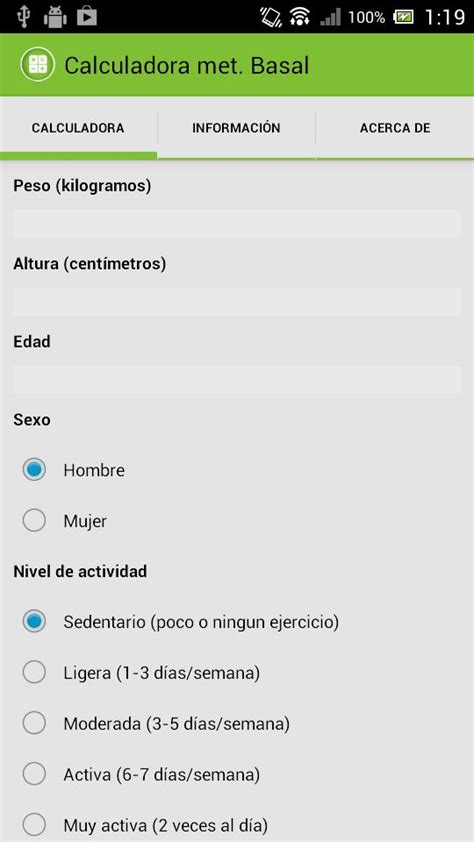This screenshot has width=474, height=842.
Task: Tap the Wi-Fi status icon
Action: 300,17
